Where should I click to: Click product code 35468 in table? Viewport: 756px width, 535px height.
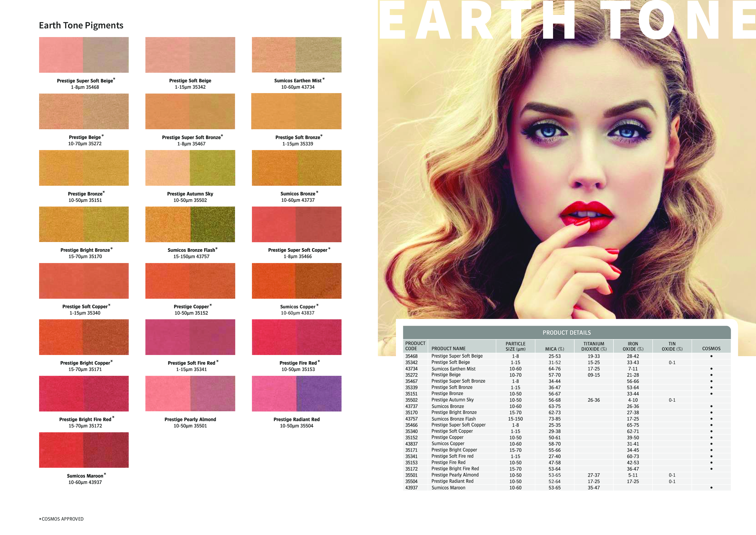click(411, 356)
